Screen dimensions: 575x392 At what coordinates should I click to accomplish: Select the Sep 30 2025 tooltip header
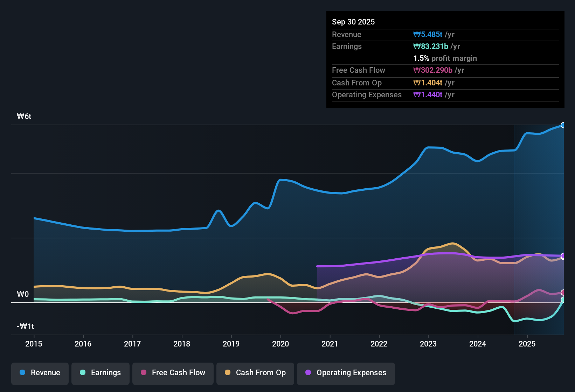[x=353, y=22]
